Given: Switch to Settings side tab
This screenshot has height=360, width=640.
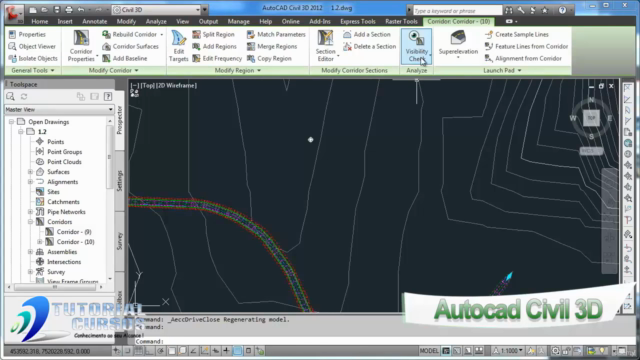Looking at the screenshot, I should (120, 181).
